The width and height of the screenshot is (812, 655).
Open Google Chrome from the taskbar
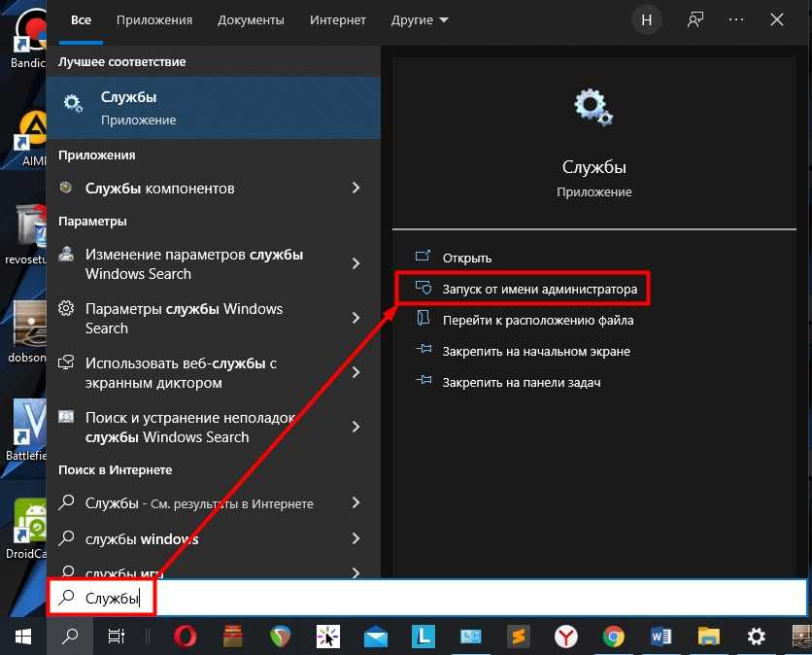(613, 637)
